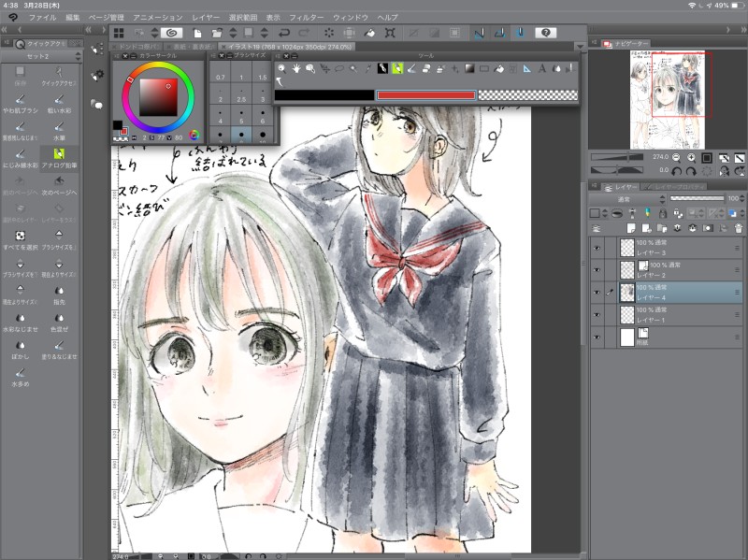
Task: Switch to ドンドコ祭 canvas tab
Action: (137, 47)
